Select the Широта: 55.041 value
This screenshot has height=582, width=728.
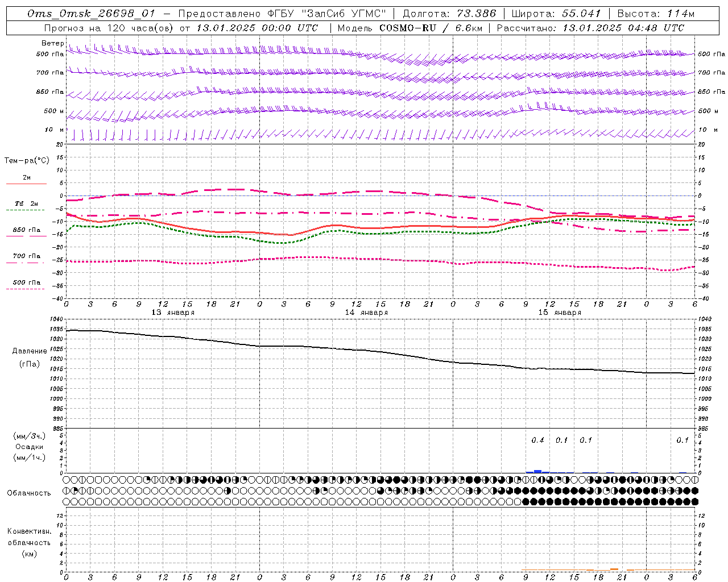556,14
